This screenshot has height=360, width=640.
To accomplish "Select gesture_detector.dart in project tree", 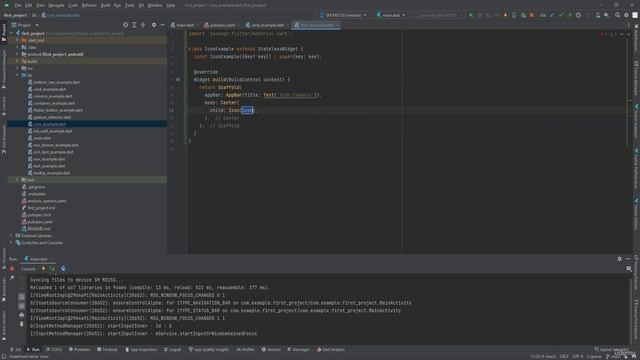I will [52, 117].
